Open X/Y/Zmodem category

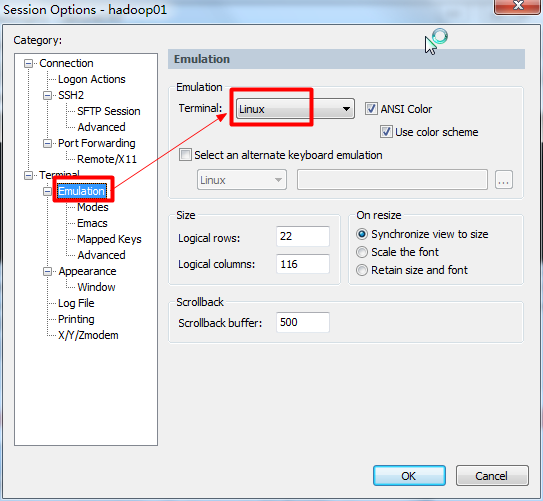88,335
